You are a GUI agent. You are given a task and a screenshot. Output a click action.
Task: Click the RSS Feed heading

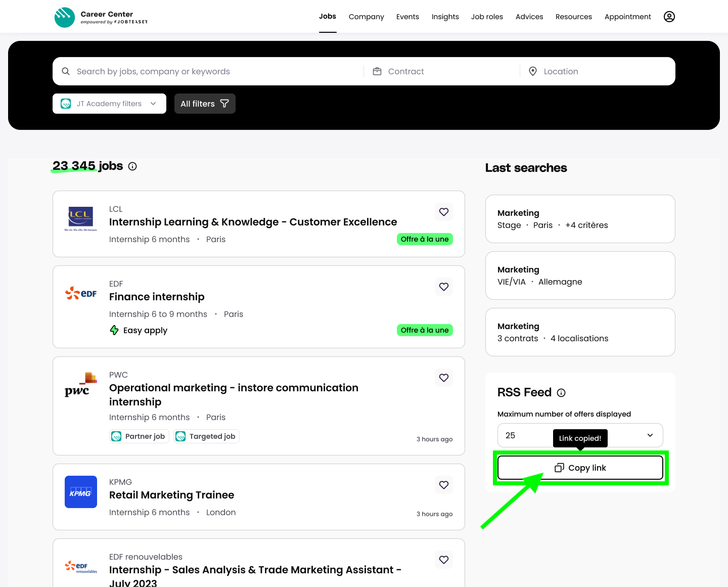click(x=524, y=392)
